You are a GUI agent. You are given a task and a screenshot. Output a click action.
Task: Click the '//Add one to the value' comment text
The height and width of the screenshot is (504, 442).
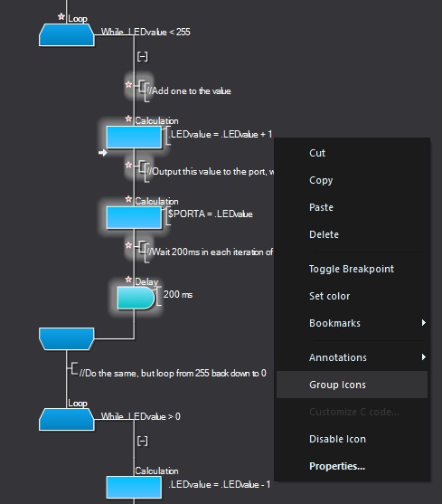(x=189, y=91)
